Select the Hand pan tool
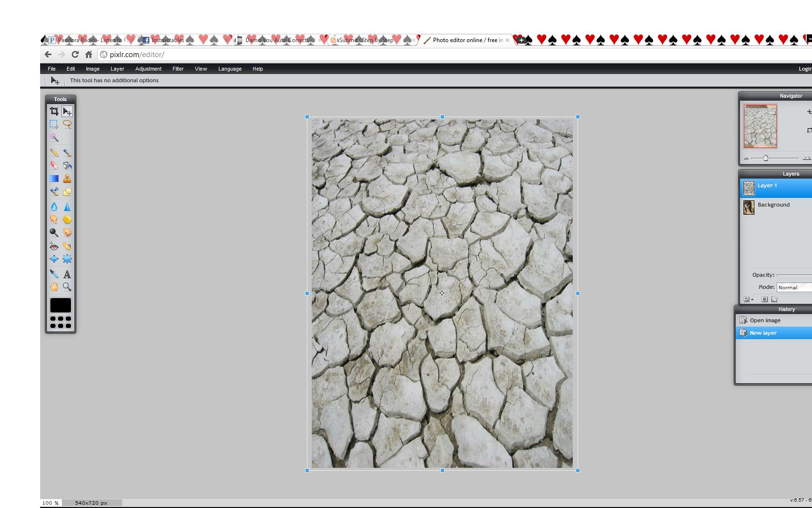812x508 pixels. (54, 287)
